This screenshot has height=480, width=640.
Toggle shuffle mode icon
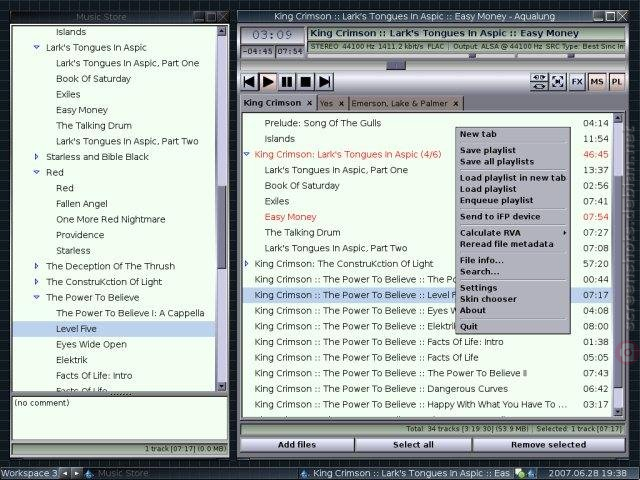[x=558, y=82]
